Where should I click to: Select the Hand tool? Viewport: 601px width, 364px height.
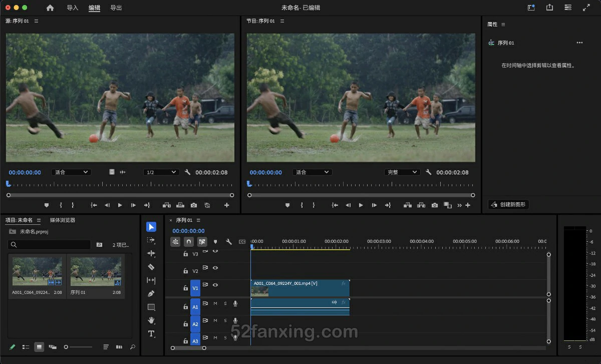[x=151, y=320]
